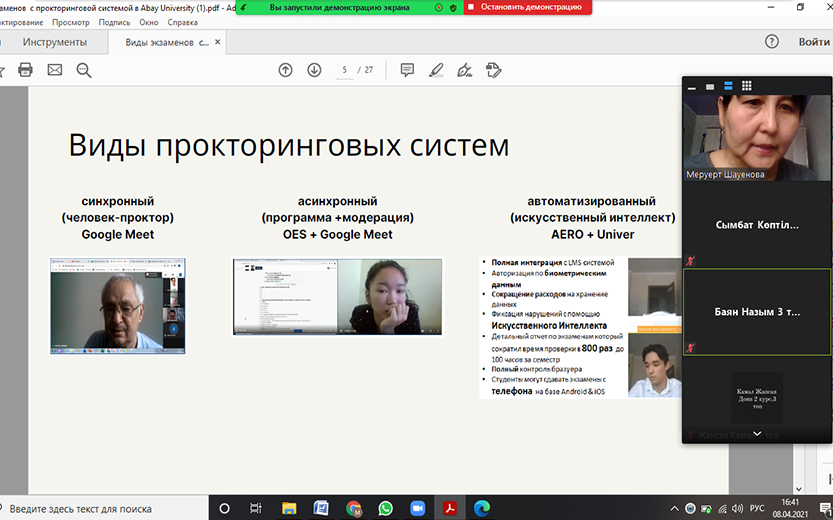Click the Google Meet proctor screenshot

[117, 306]
